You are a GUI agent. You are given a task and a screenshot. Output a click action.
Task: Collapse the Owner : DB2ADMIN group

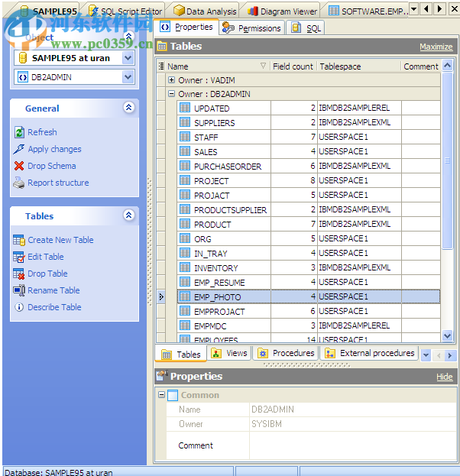click(x=171, y=94)
